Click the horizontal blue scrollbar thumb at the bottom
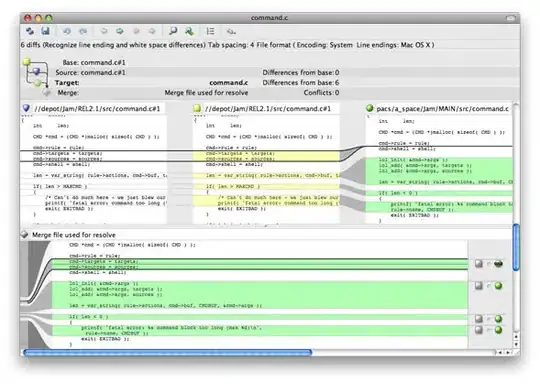 pyautogui.click(x=168, y=352)
